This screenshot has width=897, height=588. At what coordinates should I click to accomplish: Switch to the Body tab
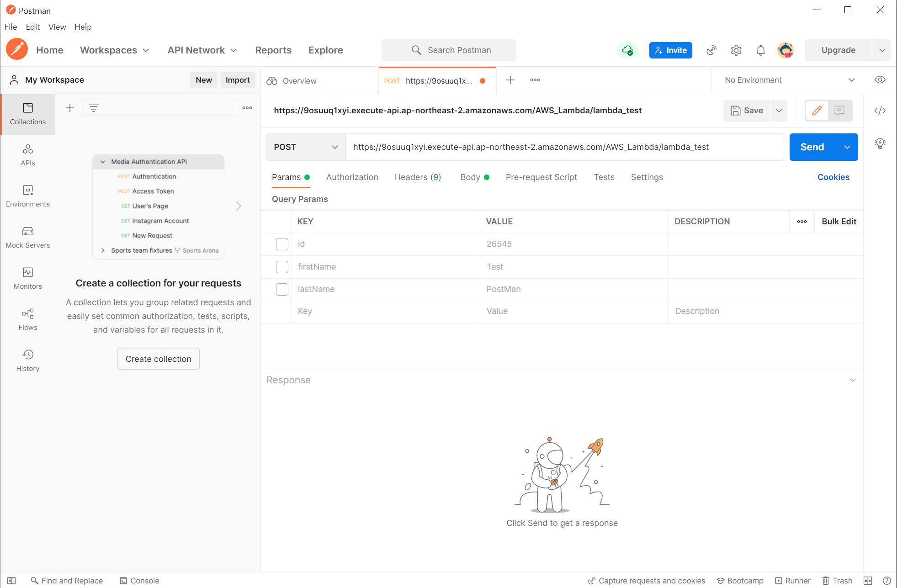475,177
